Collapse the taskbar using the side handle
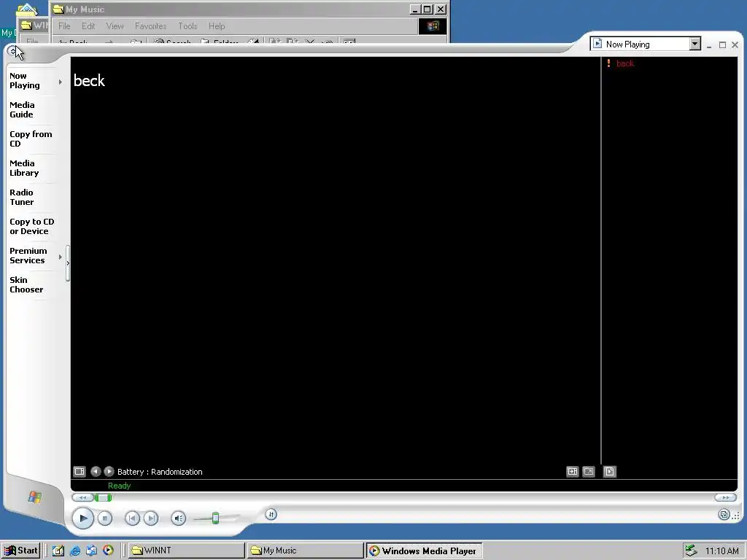Screen dimensions: 747x560 [68, 262]
